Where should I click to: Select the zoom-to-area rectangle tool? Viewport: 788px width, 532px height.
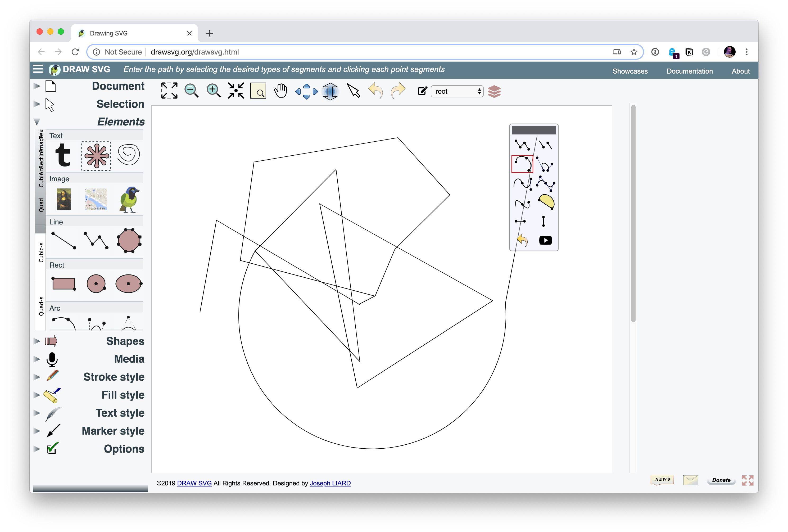click(x=258, y=91)
